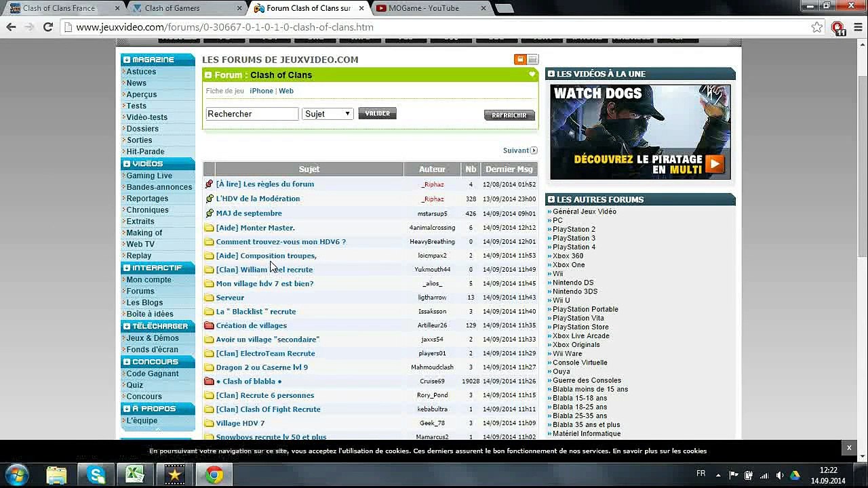Open the Astuces magazine link

tap(141, 72)
